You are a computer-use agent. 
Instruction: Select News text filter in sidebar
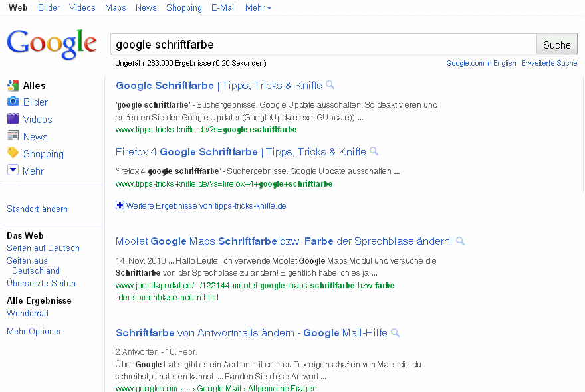[x=35, y=136]
